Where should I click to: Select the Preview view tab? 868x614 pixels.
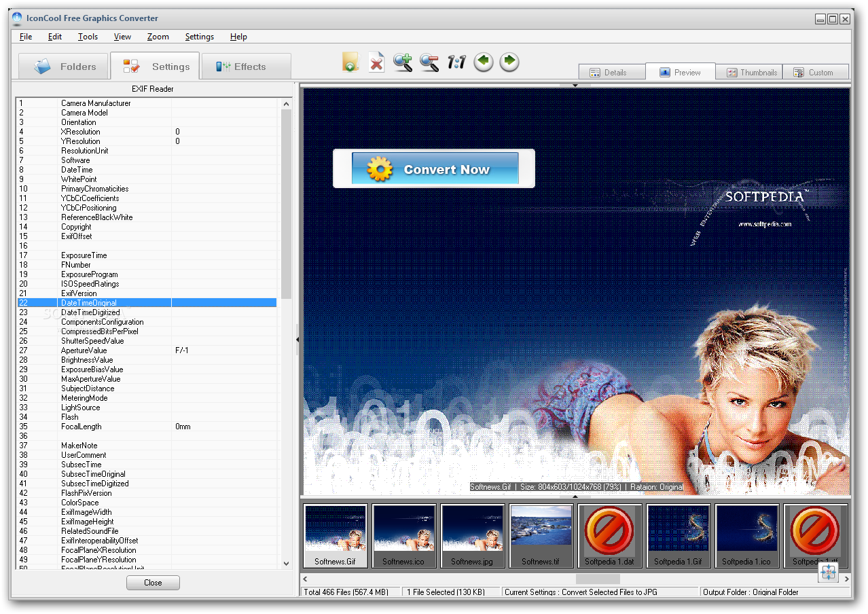(681, 72)
